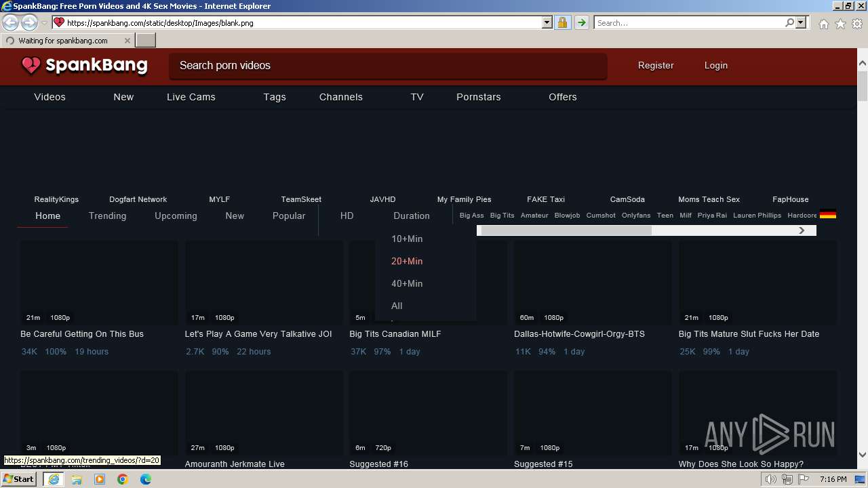Select the 40+Min duration option
The height and width of the screenshot is (488, 868).
click(x=407, y=283)
